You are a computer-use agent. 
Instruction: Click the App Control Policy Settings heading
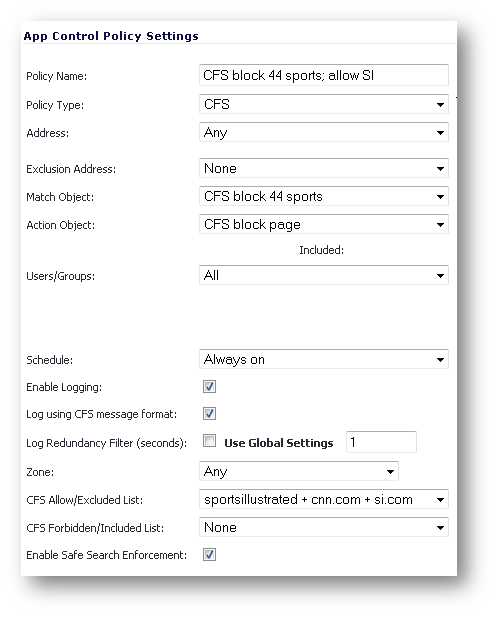point(111,36)
